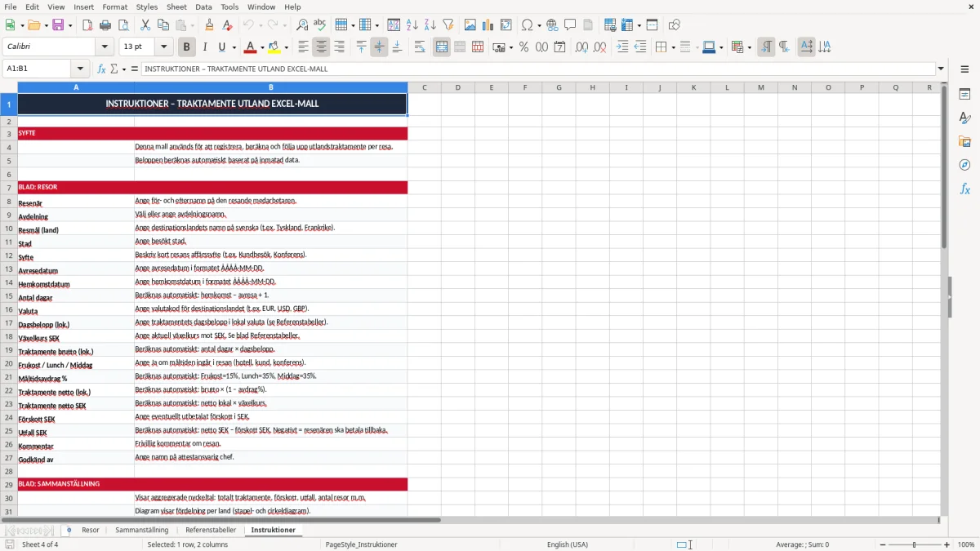This screenshot has height=551, width=980.
Task: Insert a comment
Action: pos(570,25)
